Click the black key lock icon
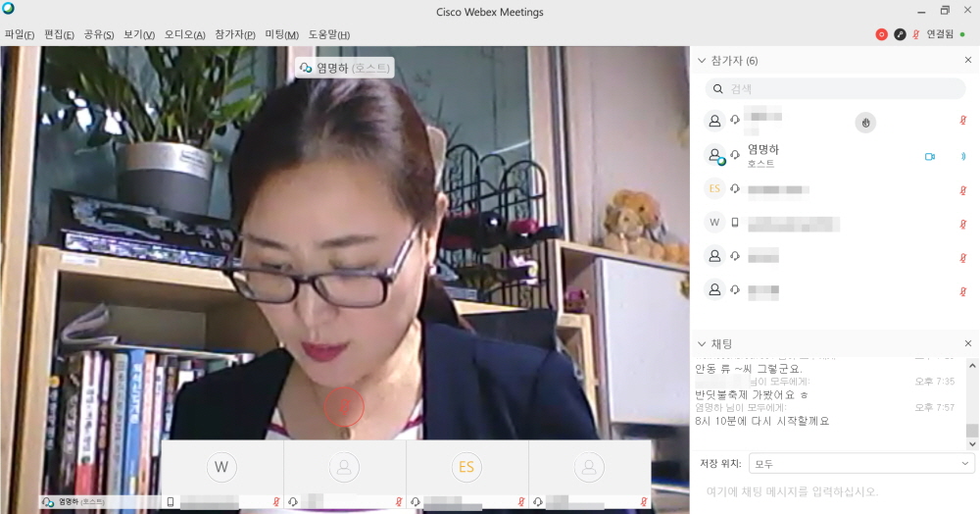980x514 pixels. click(900, 34)
